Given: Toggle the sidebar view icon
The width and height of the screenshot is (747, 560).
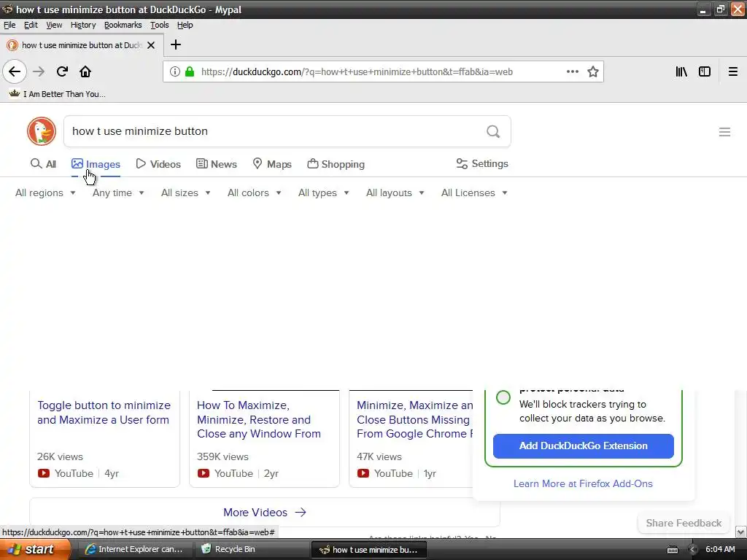Looking at the screenshot, I should click(x=705, y=72).
